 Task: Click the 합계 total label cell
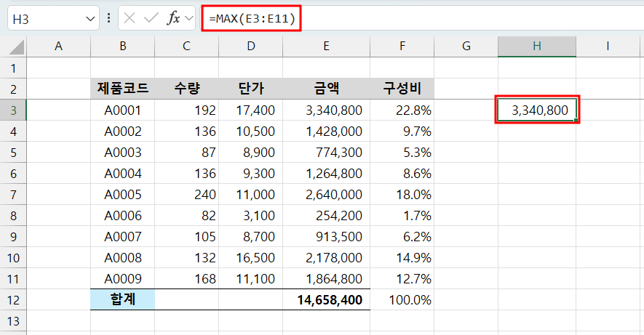(123, 299)
